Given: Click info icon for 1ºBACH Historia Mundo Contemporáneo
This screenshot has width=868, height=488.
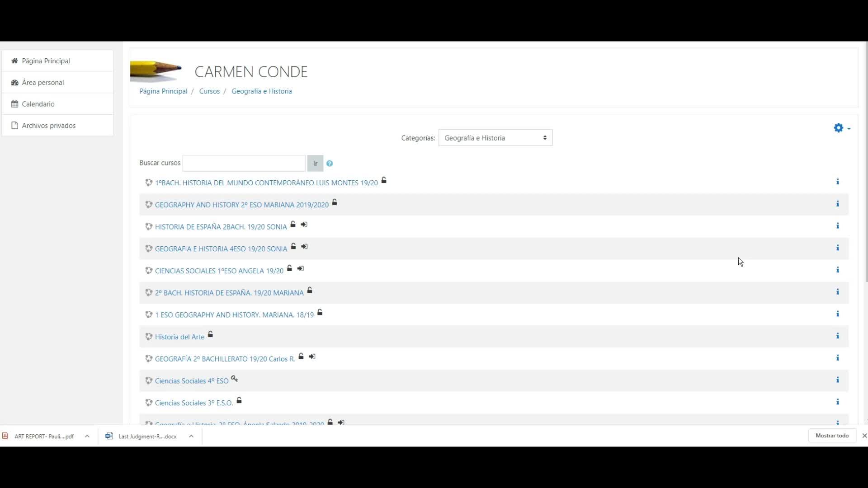Looking at the screenshot, I should pos(837,182).
